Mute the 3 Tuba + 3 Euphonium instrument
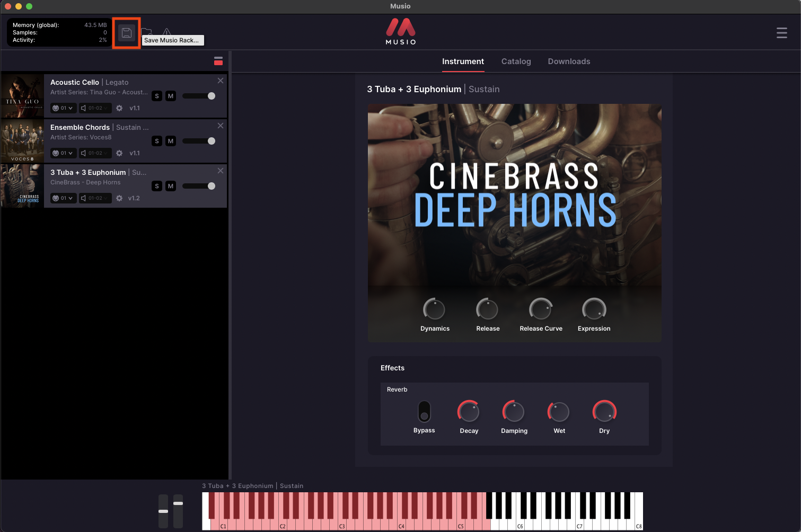 pyautogui.click(x=171, y=186)
